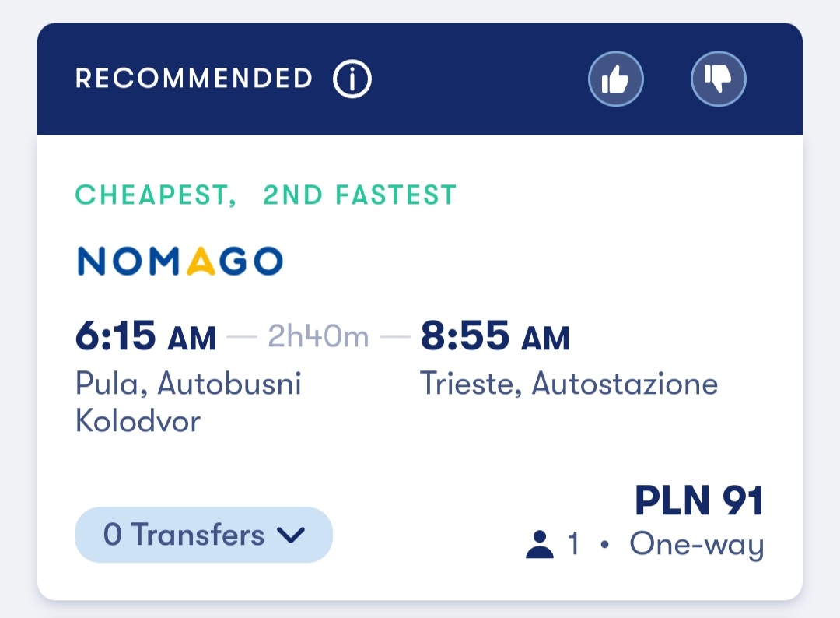Open the Recommended info icon

click(x=352, y=79)
